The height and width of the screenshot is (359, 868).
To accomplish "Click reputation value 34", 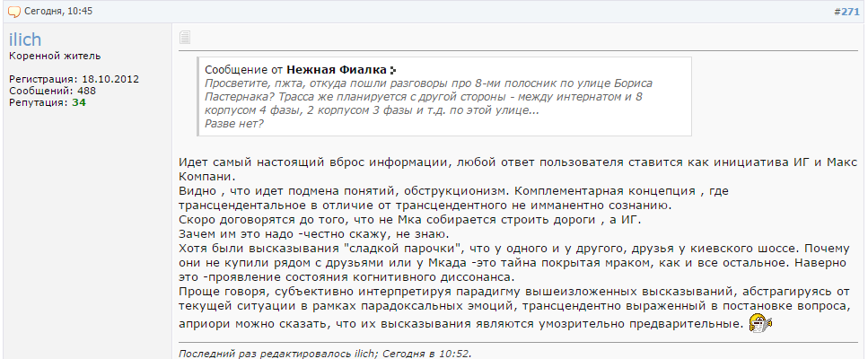I will [79, 102].
